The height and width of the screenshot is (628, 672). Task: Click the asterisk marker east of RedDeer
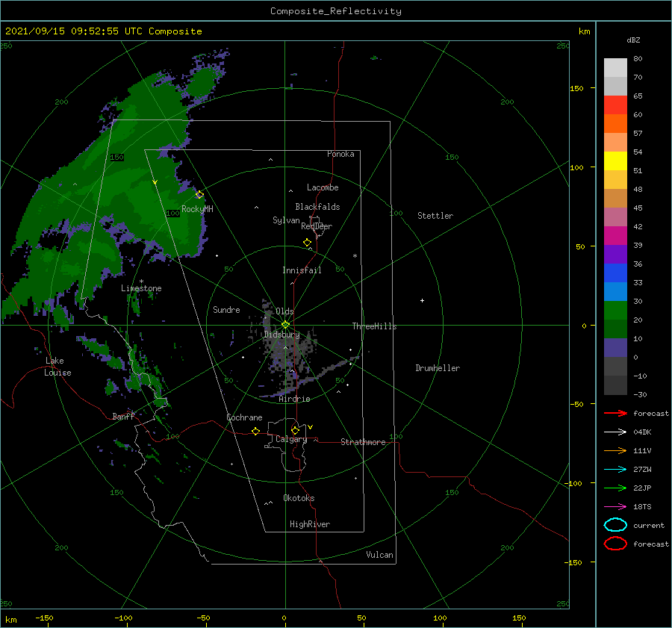pyautogui.click(x=355, y=256)
